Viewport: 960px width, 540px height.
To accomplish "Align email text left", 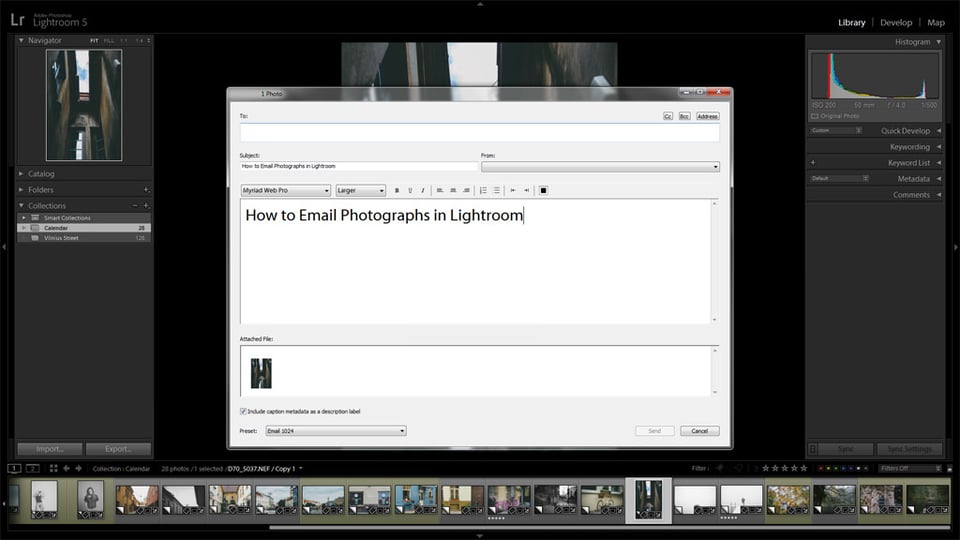I will pyautogui.click(x=440, y=190).
